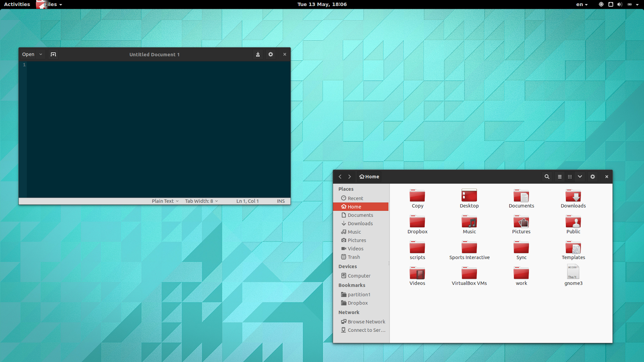Expand the view options chevron in Files
The height and width of the screenshot is (362, 644).
pos(580,177)
